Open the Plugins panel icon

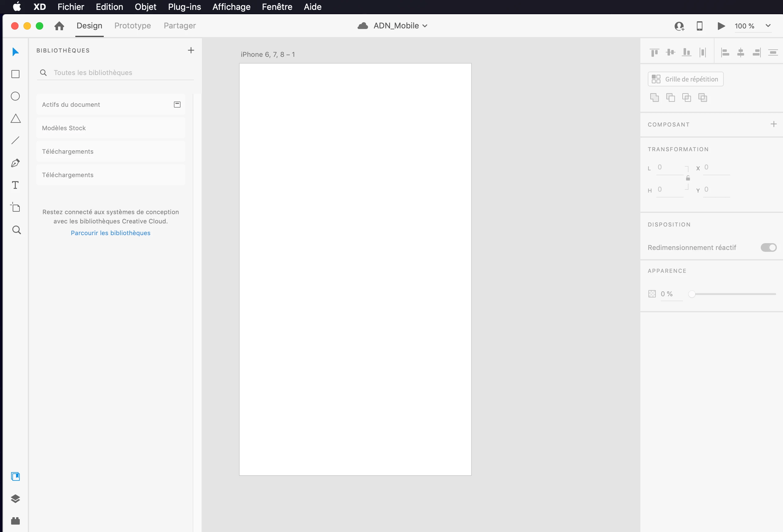point(15,521)
